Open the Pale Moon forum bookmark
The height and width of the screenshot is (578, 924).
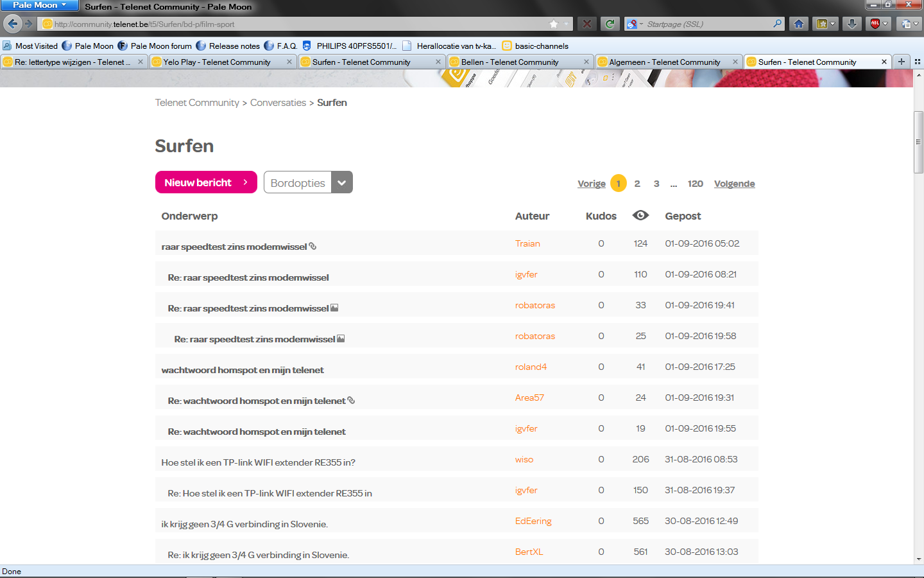[155, 46]
